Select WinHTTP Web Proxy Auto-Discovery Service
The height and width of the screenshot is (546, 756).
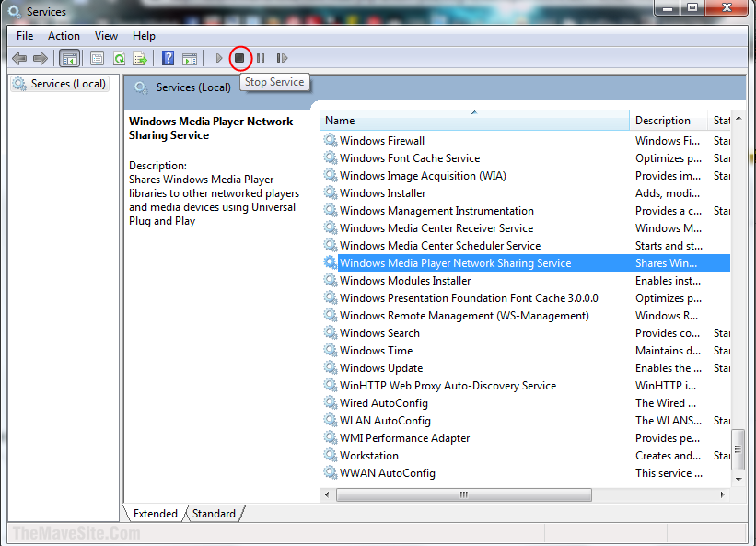[x=525, y=385]
